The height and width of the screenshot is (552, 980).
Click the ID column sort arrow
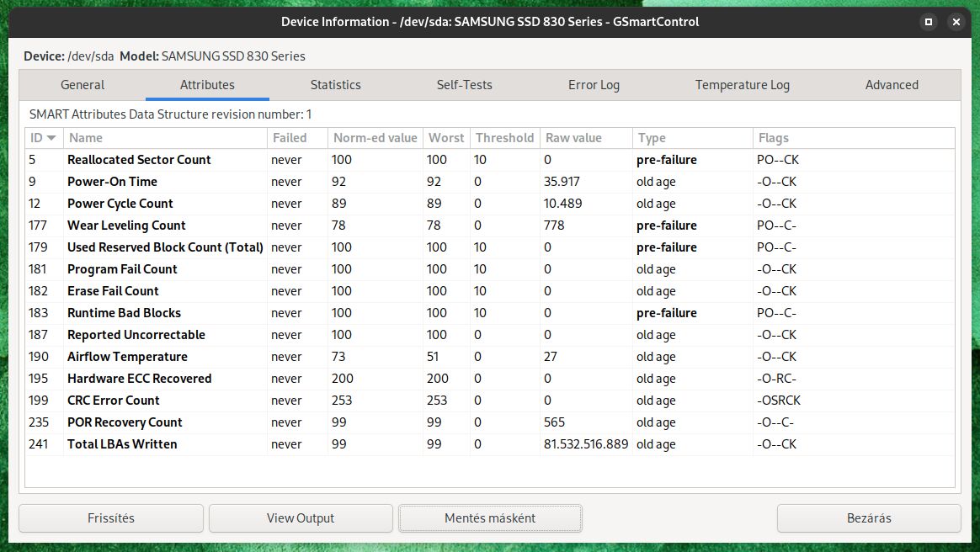pyautogui.click(x=51, y=138)
